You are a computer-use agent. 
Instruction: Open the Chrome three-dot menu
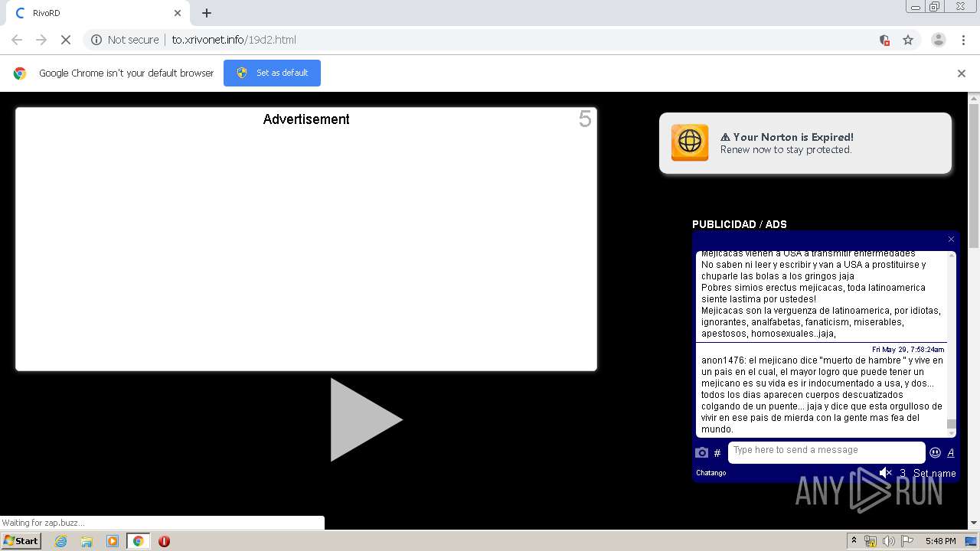click(x=964, y=40)
